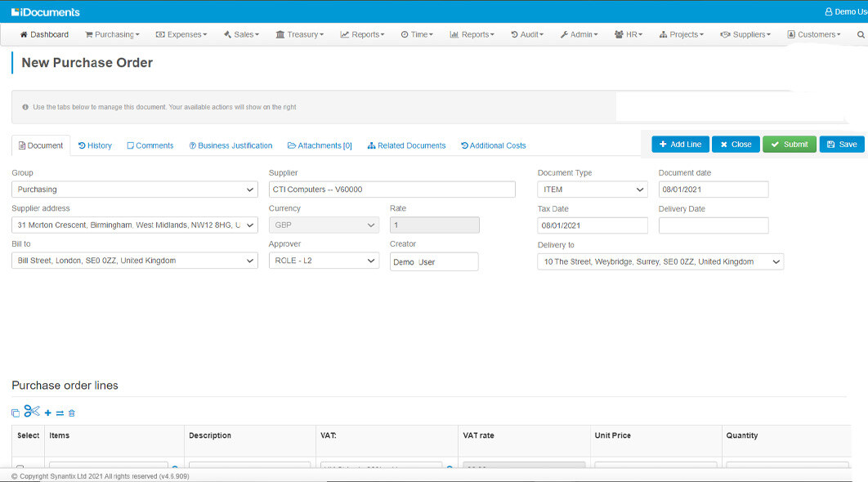Open the Expenses menu
The width and height of the screenshot is (868, 482).
click(181, 34)
